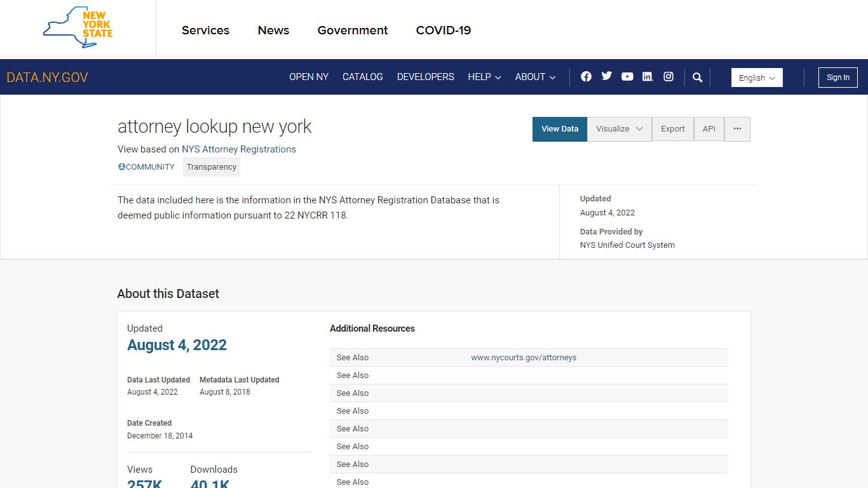This screenshot has width=868, height=488.
Task: Go to OPEN NY page
Action: click(x=309, y=77)
